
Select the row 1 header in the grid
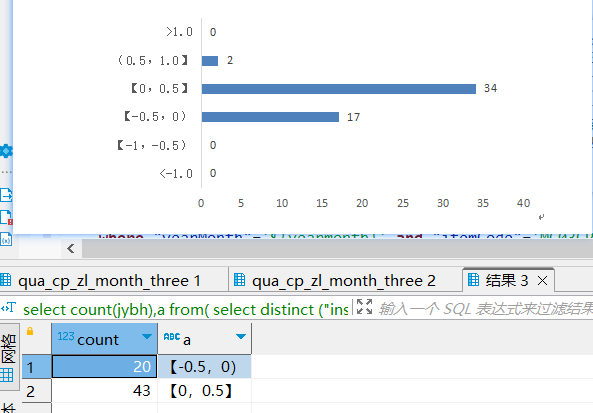pyautogui.click(x=36, y=366)
